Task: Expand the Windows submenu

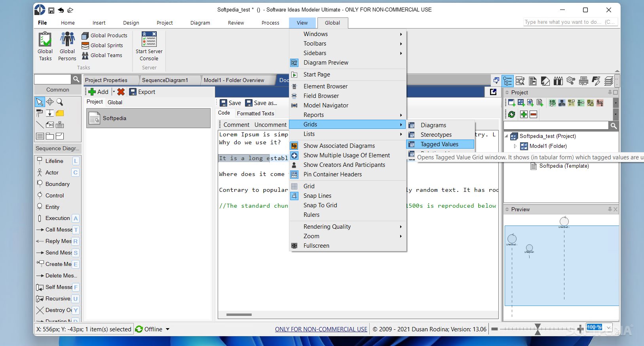Action: point(348,34)
